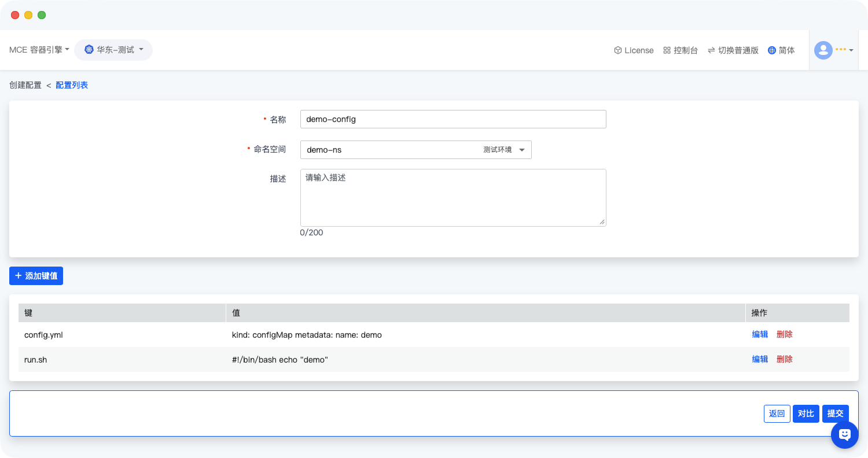Edit the config.yml key entry
The width and height of the screenshot is (868, 458).
pyautogui.click(x=760, y=334)
